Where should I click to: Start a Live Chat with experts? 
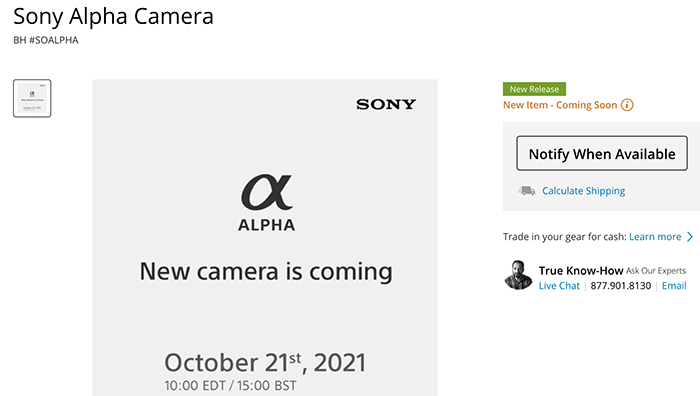559,286
